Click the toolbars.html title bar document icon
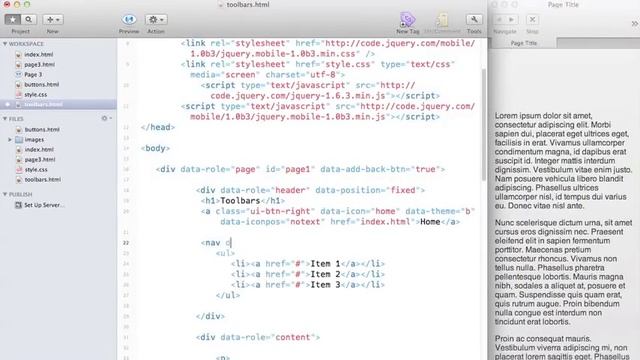 (x=221, y=4)
